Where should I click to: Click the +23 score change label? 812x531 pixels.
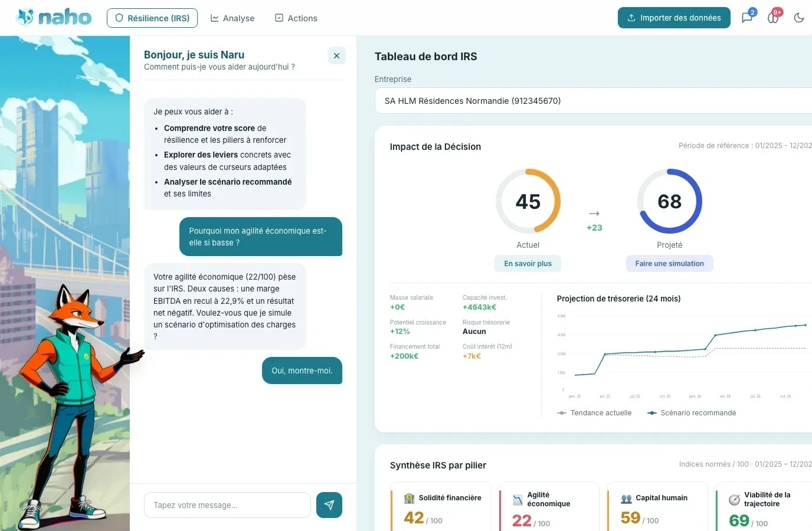pyautogui.click(x=594, y=228)
